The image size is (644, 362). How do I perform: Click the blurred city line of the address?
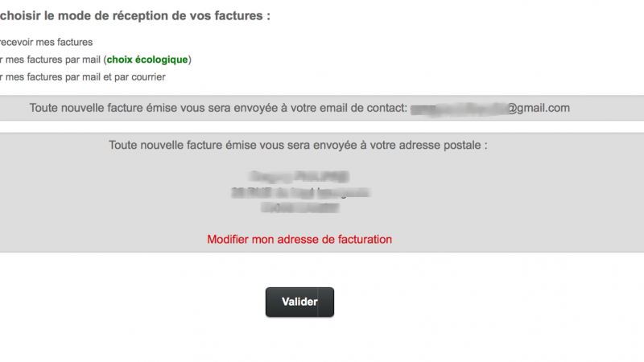coord(300,208)
